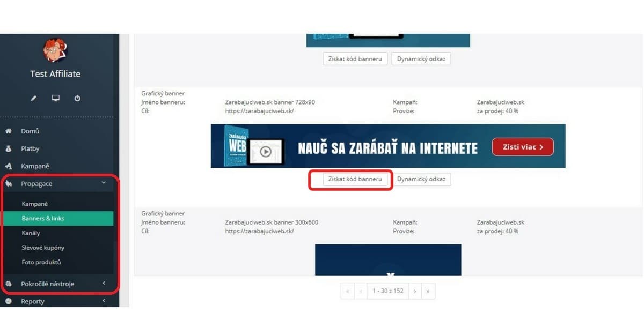Screen dimensions: 644x327
Task: Open profile edit via pencil icon
Action: pyautogui.click(x=33, y=99)
